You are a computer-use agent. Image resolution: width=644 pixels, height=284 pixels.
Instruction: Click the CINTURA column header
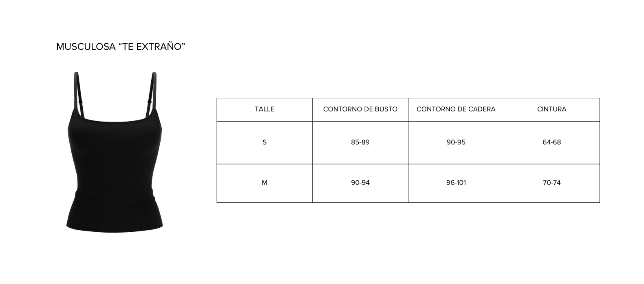pyautogui.click(x=552, y=109)
